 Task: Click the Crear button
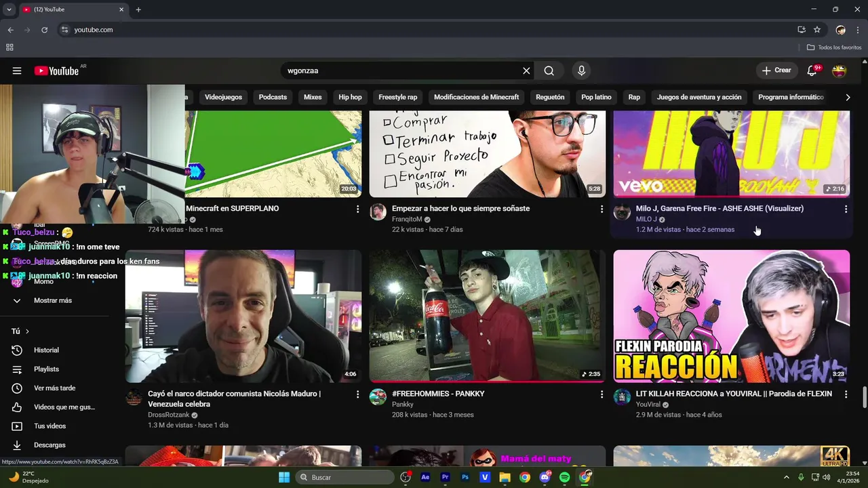(x=776, y=70)
